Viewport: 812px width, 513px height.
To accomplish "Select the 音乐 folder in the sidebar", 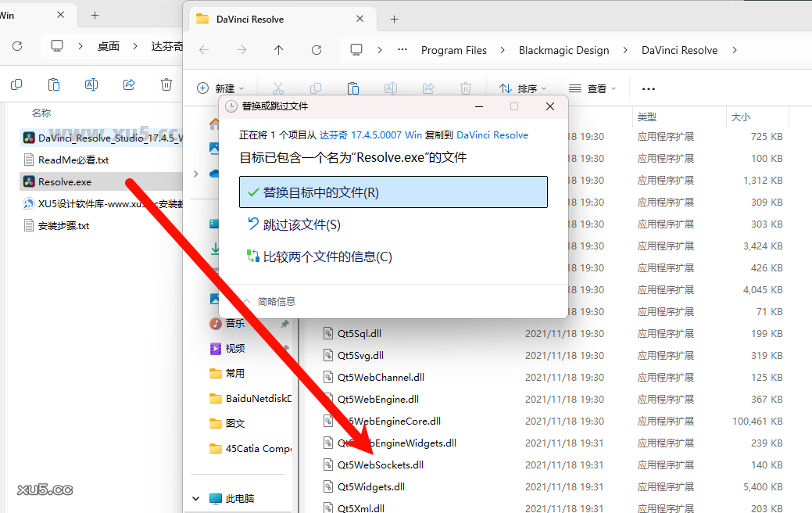I will click(x=235, y=323).
